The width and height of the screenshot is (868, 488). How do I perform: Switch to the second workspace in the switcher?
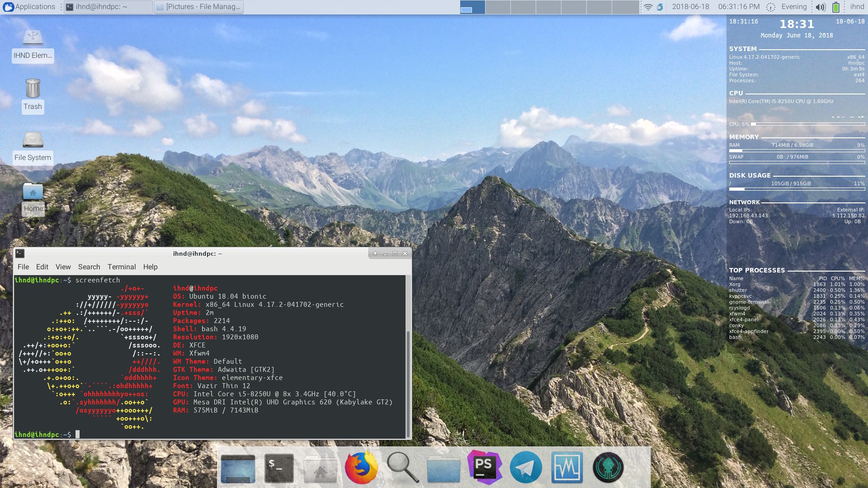tap(498, 7)
